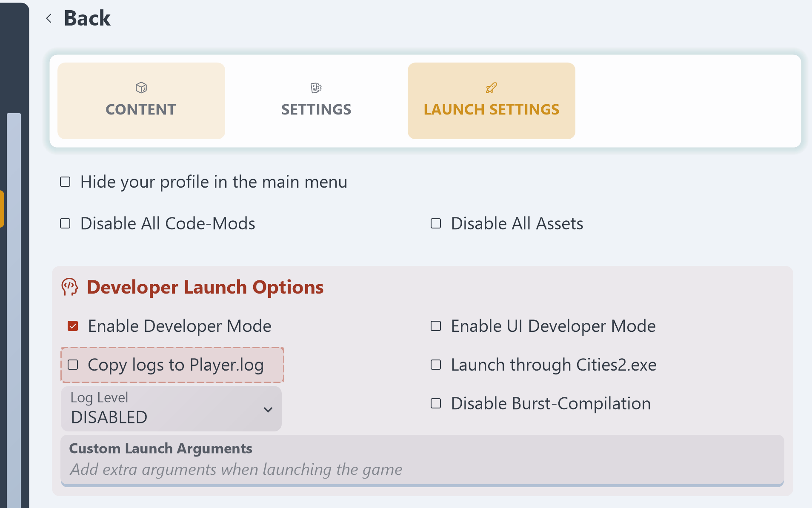This screenshot has height=508, width=812.
Task: Toggle Copy logs to Player.log
Action: tap(73, 365)
